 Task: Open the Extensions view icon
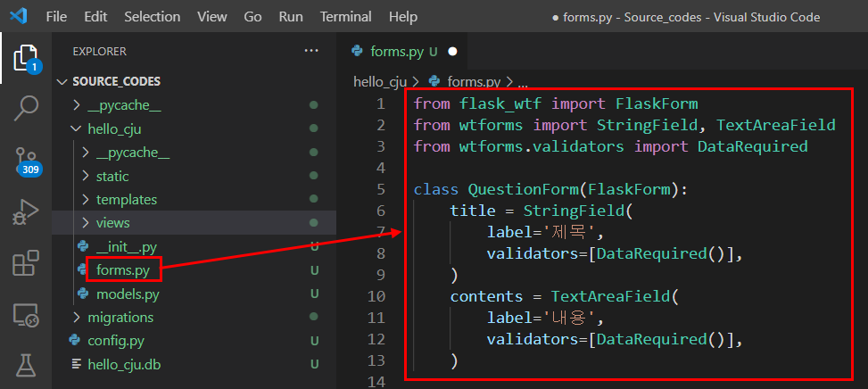click(x=26, y=263)
